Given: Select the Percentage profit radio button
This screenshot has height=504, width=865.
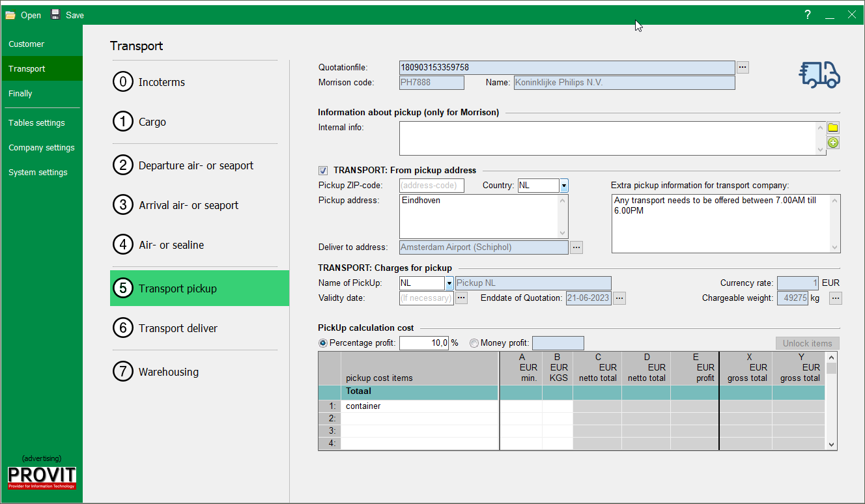Looking at the screenshot, I should 323,343.
